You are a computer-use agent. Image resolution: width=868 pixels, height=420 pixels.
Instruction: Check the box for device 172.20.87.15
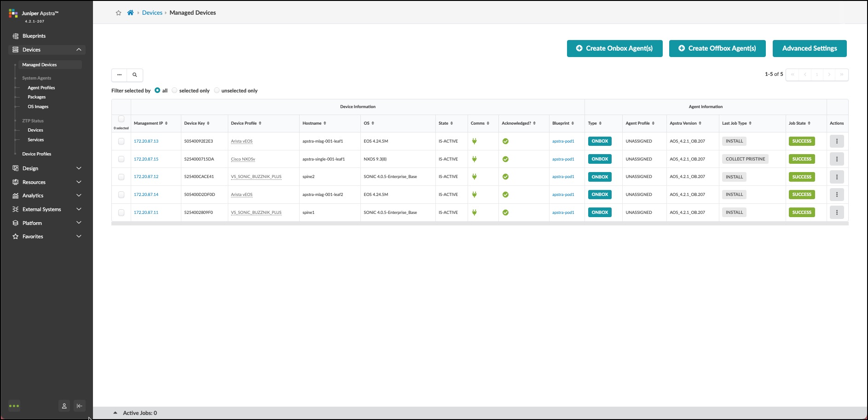pyautogui.click(x=122, y=159)
